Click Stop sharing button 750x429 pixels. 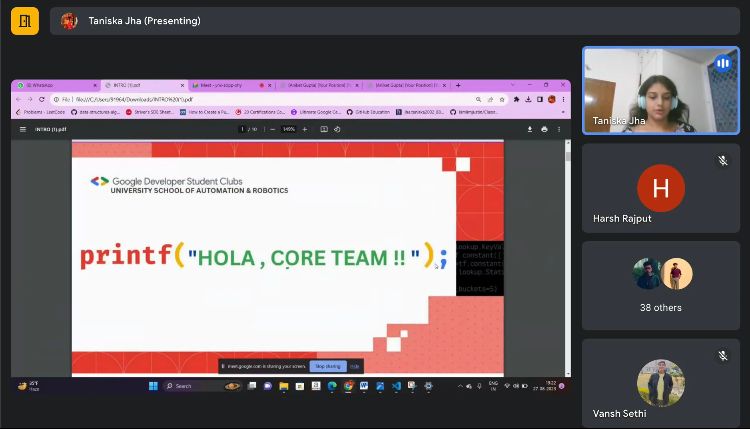[328, 366]
